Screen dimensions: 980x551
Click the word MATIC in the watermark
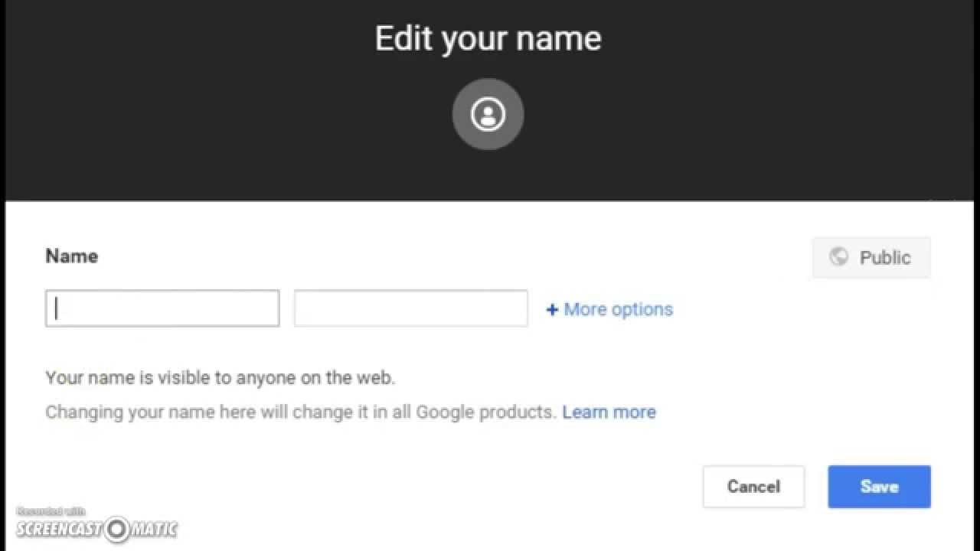[153, 529]
